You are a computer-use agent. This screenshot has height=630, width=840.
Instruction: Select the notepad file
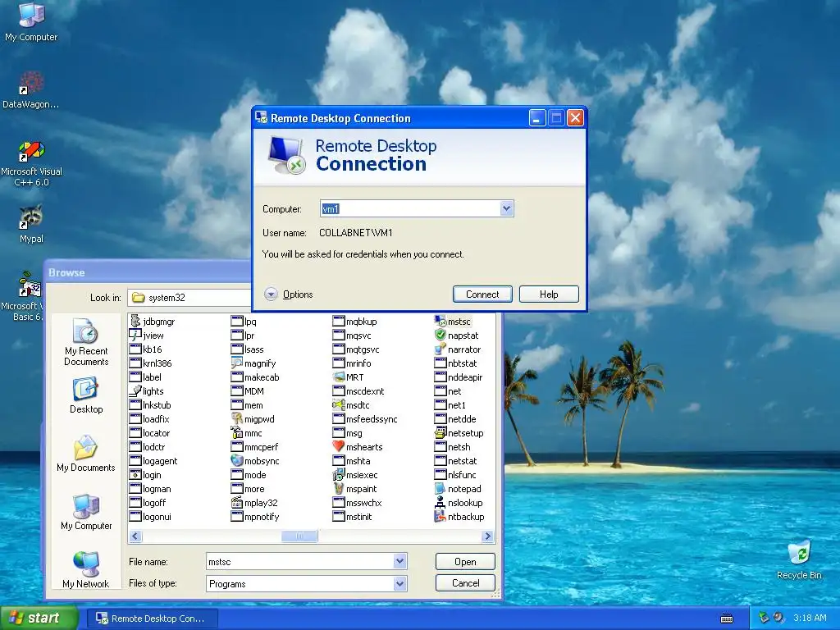coord(458,489)
